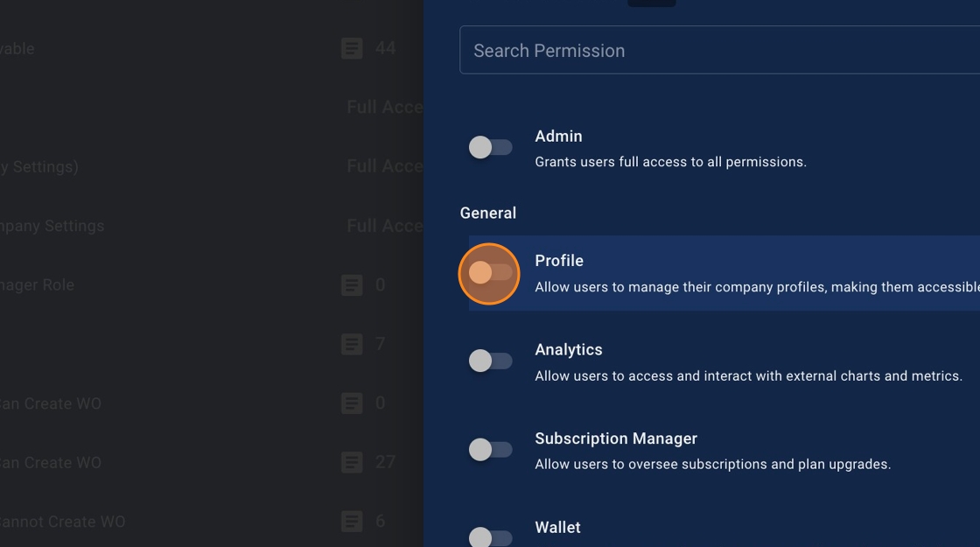Enable the Subscription Manager switch
This screenshot has width=980, height=547.
[x=490, y=450]
